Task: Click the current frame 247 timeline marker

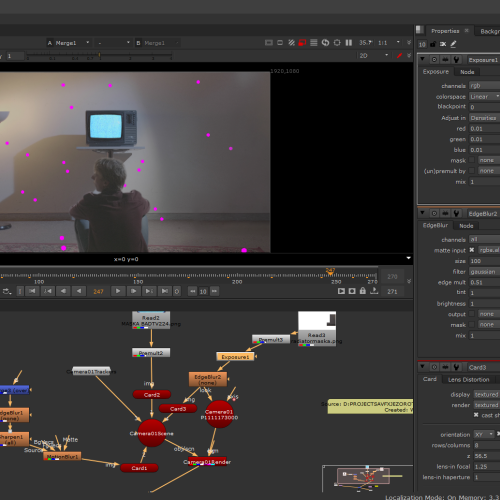Action: 330,272
